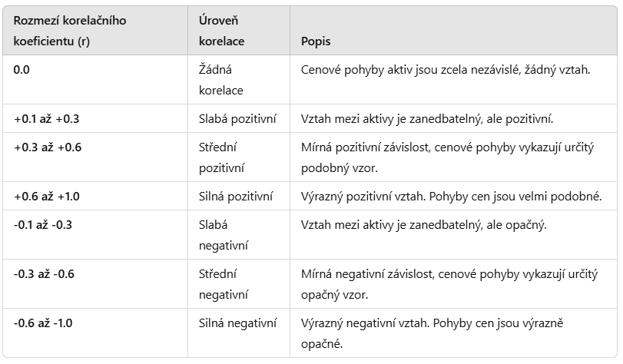Click the "Střední negativní" level cell

click(x=222, y=283)
